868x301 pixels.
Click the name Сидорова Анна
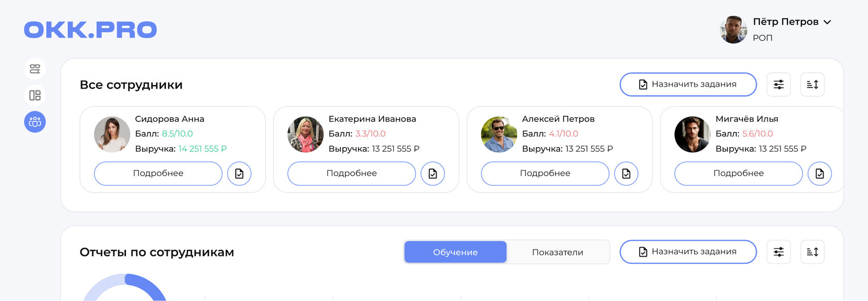(x=169, y=119)
